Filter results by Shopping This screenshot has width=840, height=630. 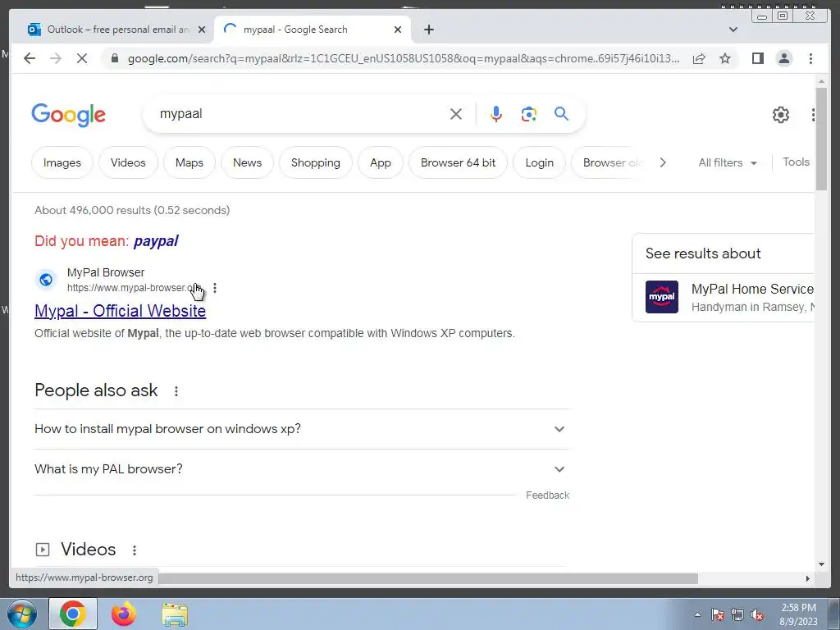click(x=316, y=163)
